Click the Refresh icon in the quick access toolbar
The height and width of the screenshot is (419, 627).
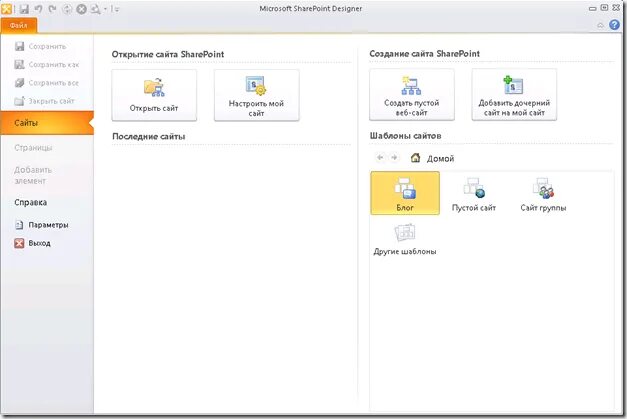pos(67,9)
